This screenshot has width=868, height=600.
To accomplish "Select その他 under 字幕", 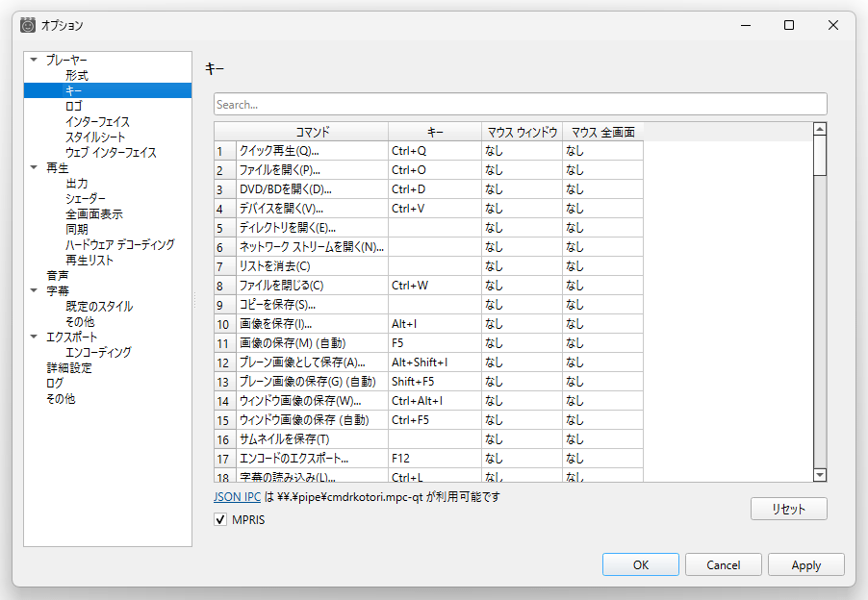I will (80, 321).
